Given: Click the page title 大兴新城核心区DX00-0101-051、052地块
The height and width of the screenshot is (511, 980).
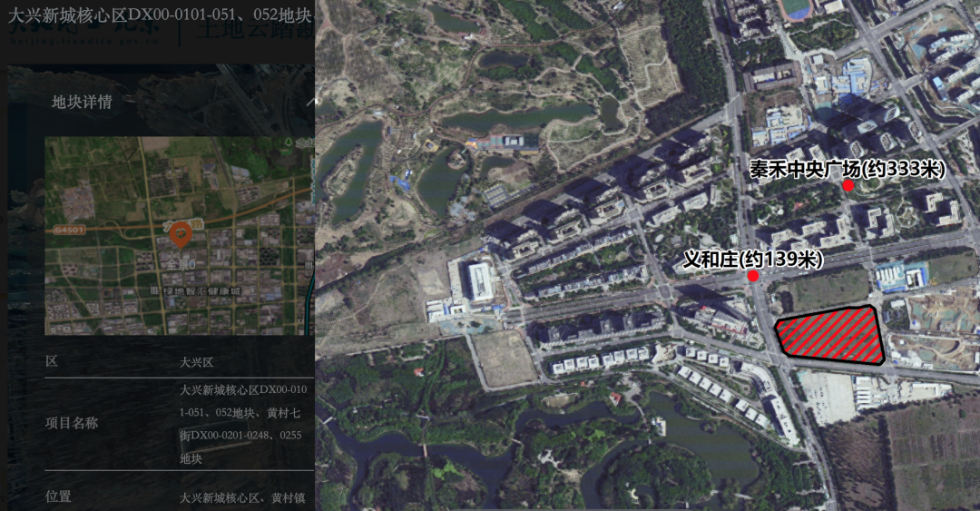Looking at the screenshot, I should click(160, 15).
